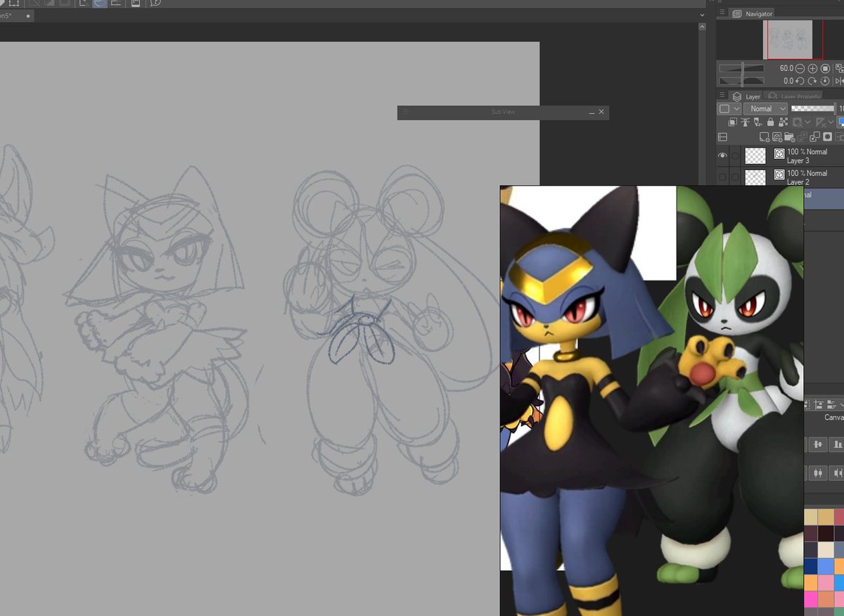Click the snap to grid toolbar icon
Viewport: 844px width, 616px height.
(x=116, y=3)
